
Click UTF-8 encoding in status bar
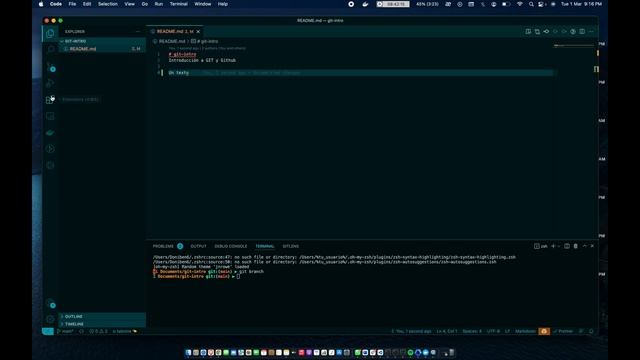(493, 331)
